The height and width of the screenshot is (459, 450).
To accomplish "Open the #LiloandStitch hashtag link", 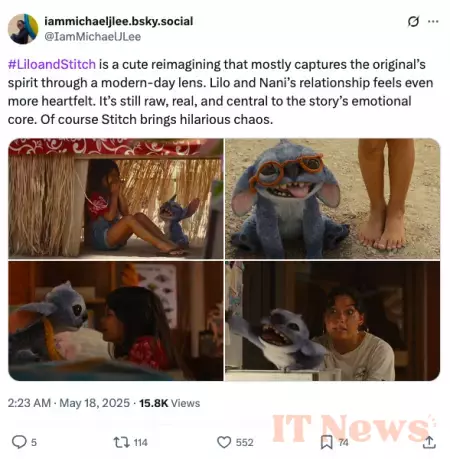I will (52, 64).
